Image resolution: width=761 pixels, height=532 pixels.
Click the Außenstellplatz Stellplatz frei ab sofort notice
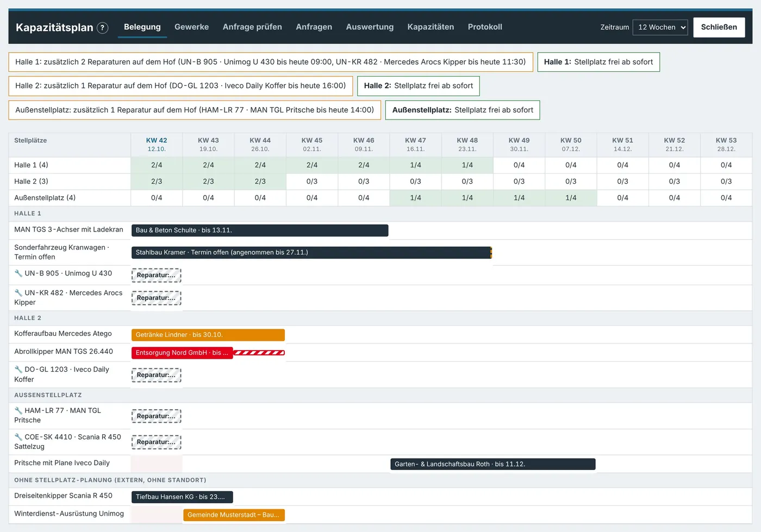tap(463, 110)
